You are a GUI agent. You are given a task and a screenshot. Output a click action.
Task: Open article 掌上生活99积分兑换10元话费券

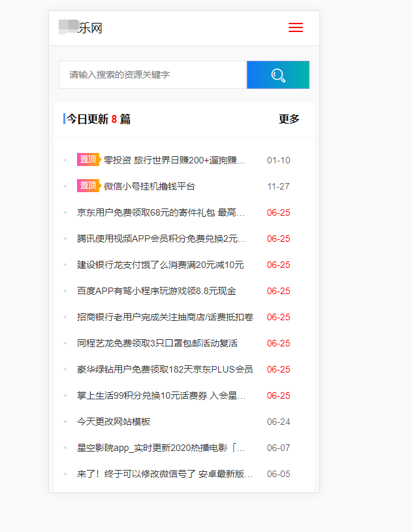pos(161,395)
